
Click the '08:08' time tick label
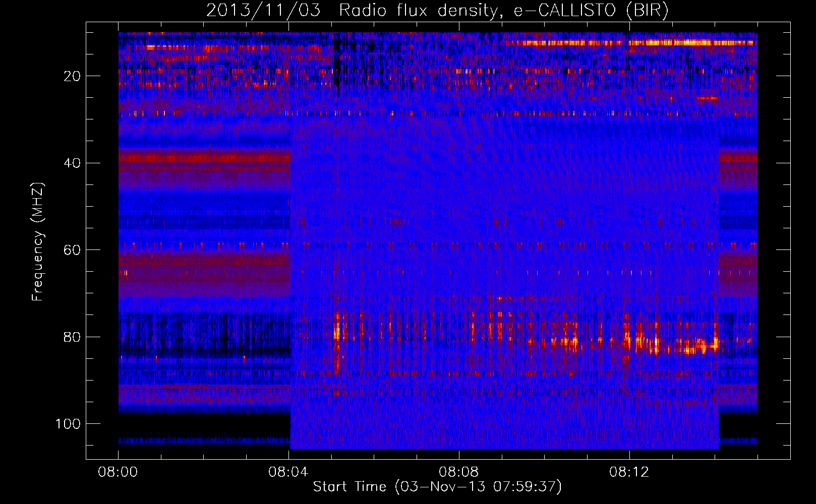(x=459, y=472)
